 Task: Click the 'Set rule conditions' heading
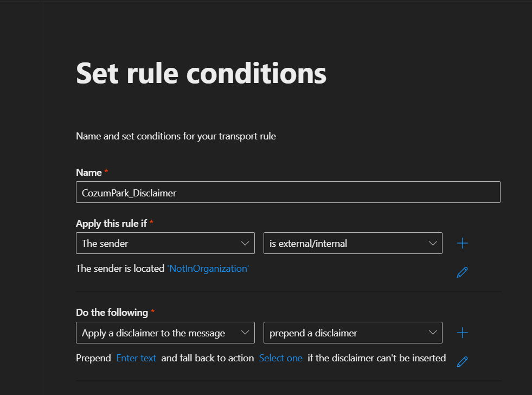pos(201,73)
